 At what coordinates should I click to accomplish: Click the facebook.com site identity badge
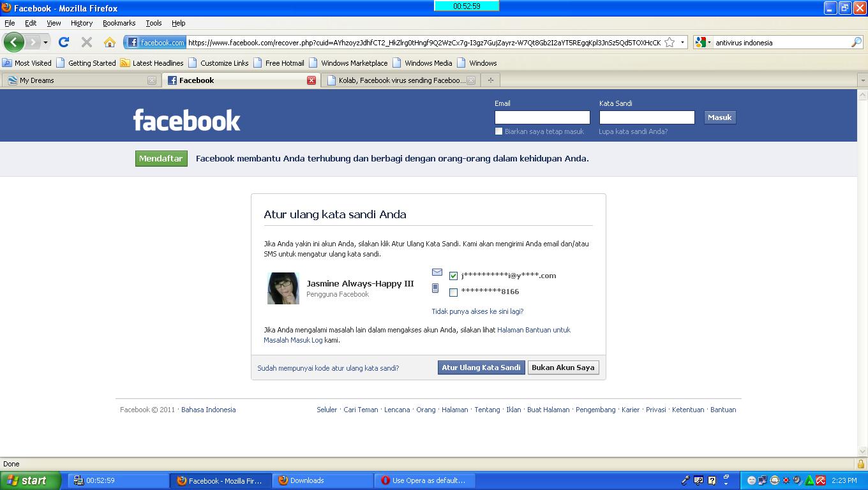(x=155, y=42)
